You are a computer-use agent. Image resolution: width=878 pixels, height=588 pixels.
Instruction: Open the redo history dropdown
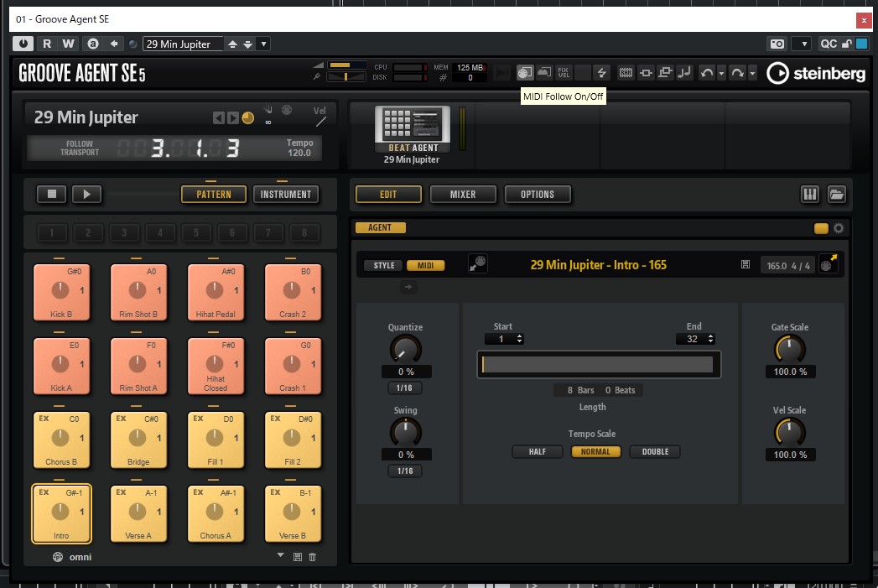(752, 73)
